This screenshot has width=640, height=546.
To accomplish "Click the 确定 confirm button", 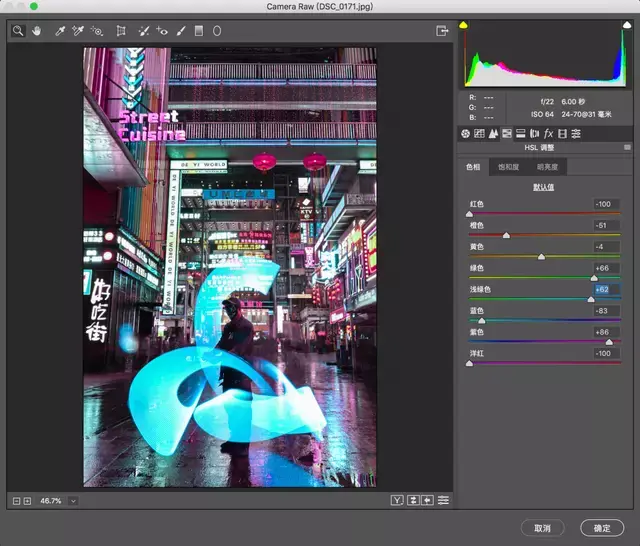I will pyautogui.click(x=602, y=528).
